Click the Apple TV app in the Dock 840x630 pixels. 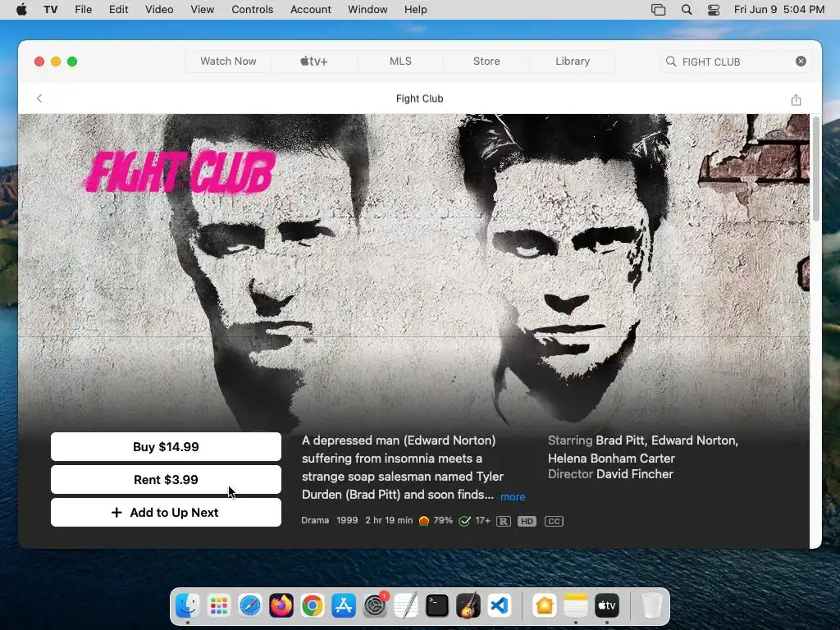click(606, 606)
